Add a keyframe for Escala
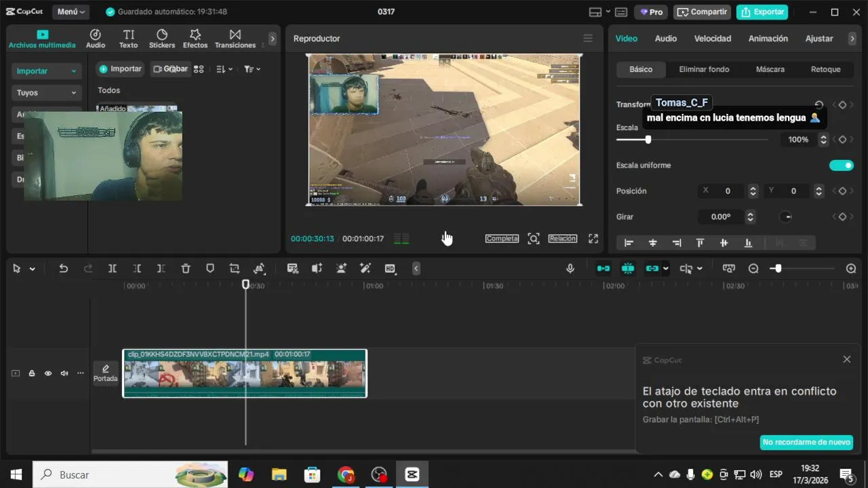 pos(842,140)
